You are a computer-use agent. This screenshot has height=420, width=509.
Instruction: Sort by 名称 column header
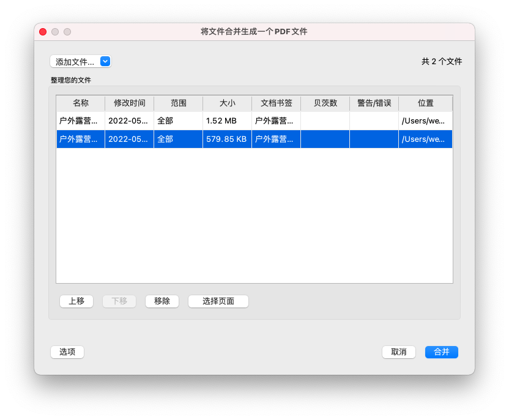[81, 103]
